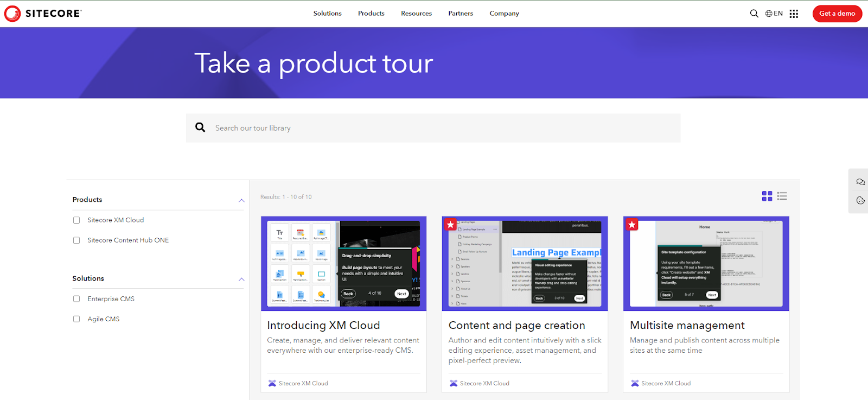Open the Partners menu
The image size is (868, 400).
pyautogui.click(x=461, y=14)
